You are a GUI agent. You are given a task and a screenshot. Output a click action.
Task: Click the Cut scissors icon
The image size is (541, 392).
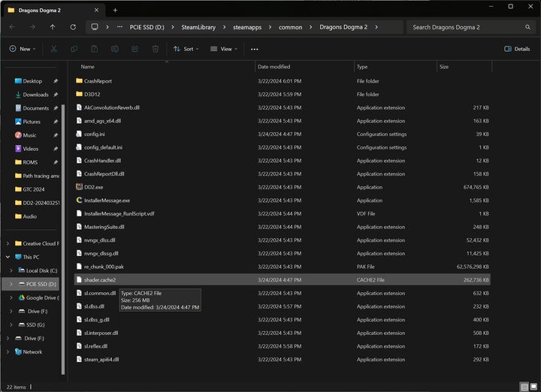click(x=54, y=49)
